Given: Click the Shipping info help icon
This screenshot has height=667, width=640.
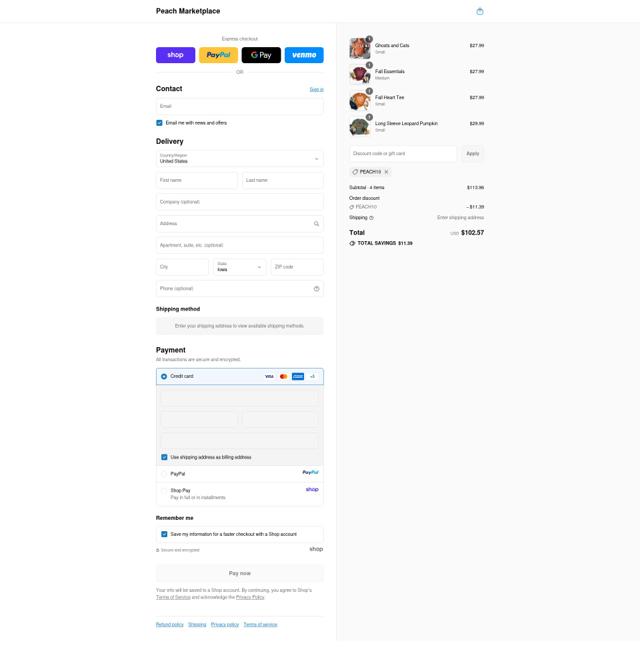Looking at the screenshot, I should [371, 218].
